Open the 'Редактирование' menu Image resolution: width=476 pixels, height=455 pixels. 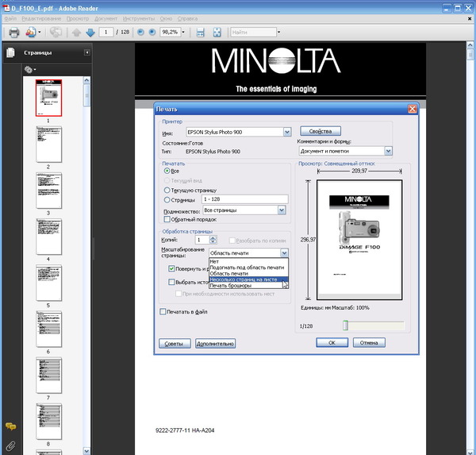click(x=41, y=18)
